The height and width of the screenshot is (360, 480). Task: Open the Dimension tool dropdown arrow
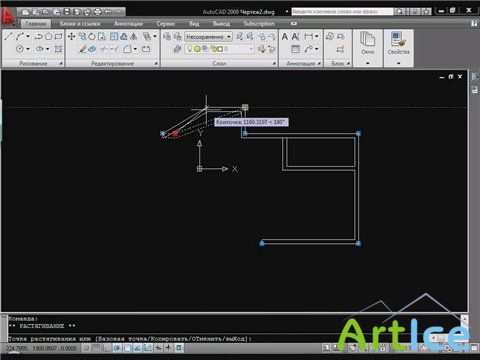point(317,36)
